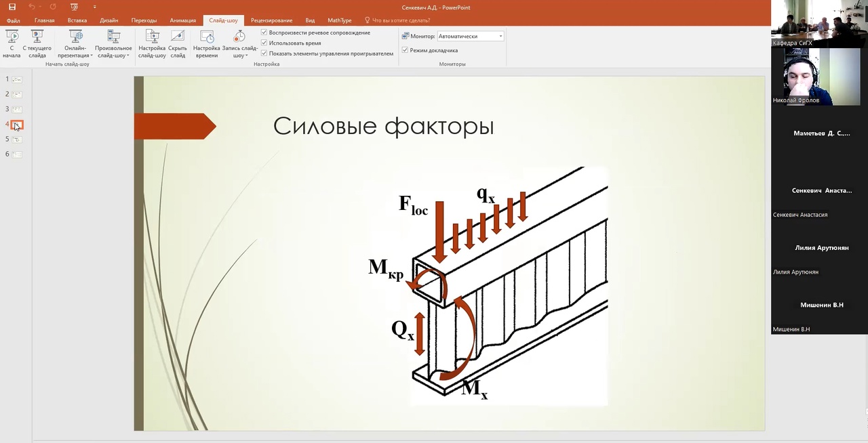Screen dimensions: 868x443
Task: Select the 'Кафедра СиГХ' participant video
Action: pos(819,24)
